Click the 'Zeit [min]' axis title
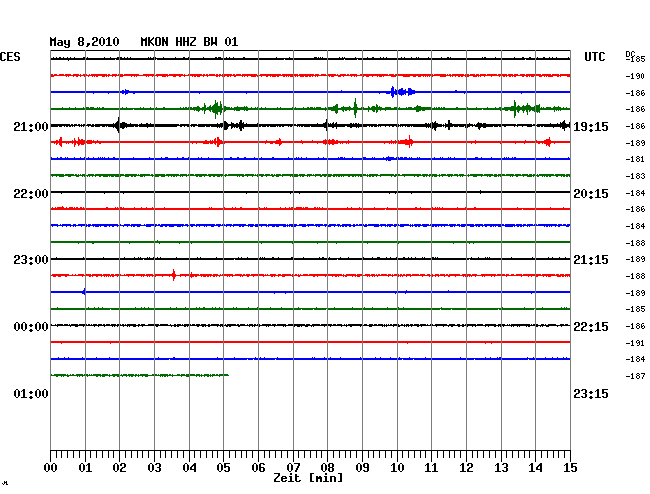The image size is (650, 494). [308, 478]
